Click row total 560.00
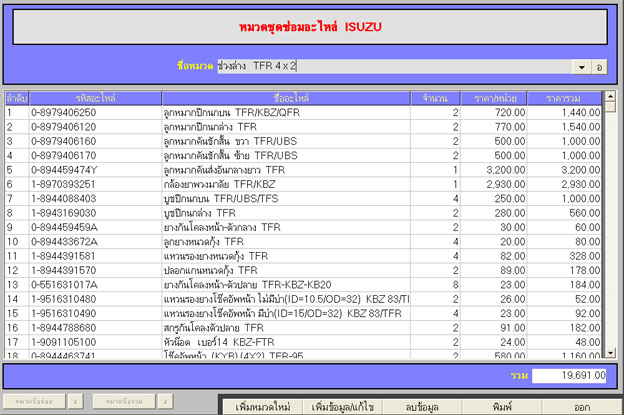624x415 pixels. 585,213
